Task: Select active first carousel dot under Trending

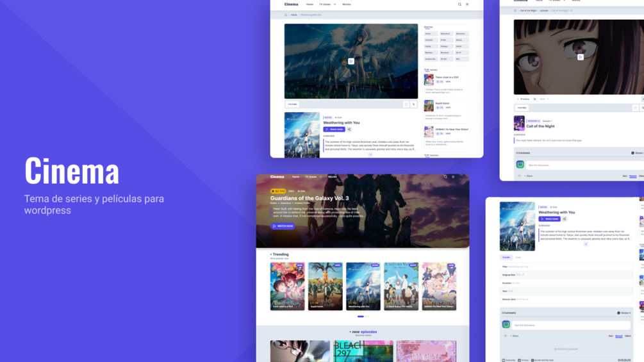Action: pyautogui.click(x=361, y=317)
